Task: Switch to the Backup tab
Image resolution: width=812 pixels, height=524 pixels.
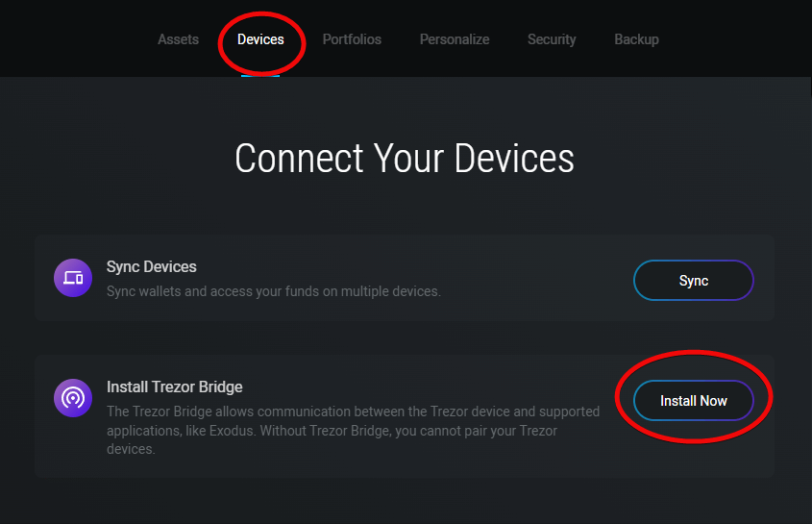Action: [636, 39]
